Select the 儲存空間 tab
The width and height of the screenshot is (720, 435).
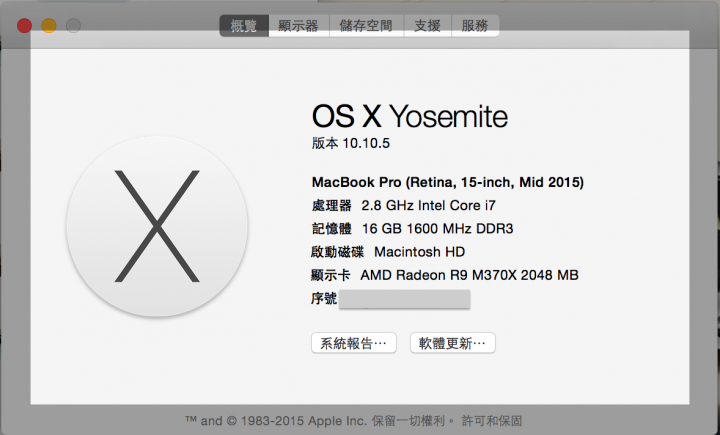pos(366,26)
